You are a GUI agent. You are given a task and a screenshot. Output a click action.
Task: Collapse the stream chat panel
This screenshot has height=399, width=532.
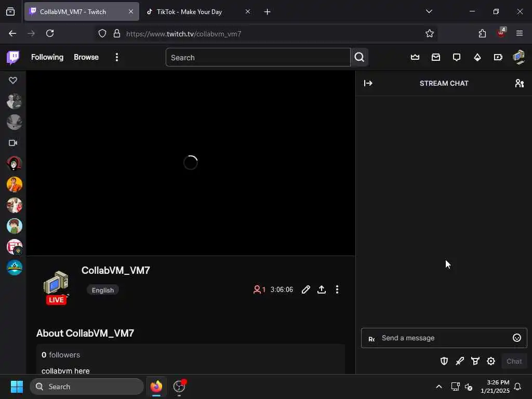click(x=368, y=83)
